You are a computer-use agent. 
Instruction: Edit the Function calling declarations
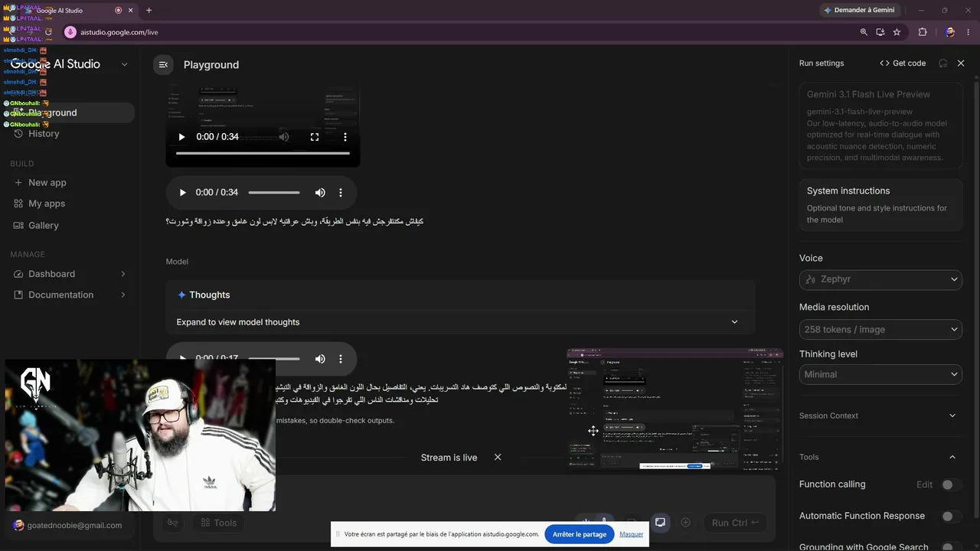tap(924, 484)
